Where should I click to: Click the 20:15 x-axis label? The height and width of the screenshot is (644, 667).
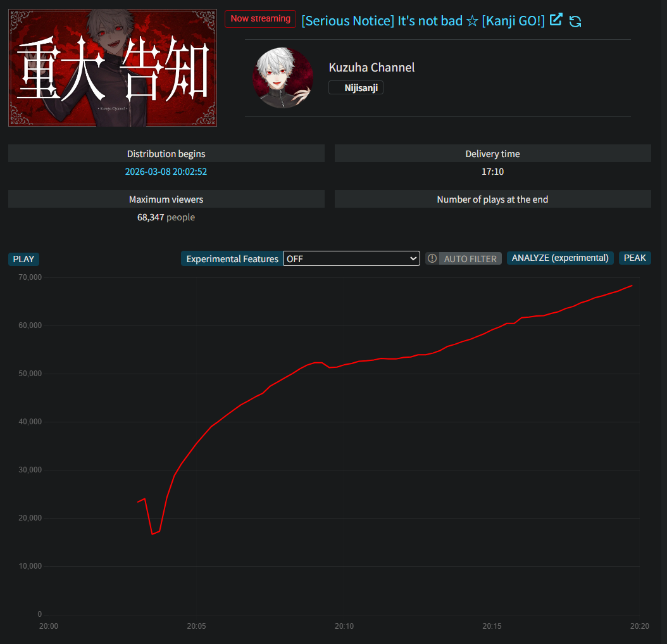pyautogui.click(x=492, y=626)
